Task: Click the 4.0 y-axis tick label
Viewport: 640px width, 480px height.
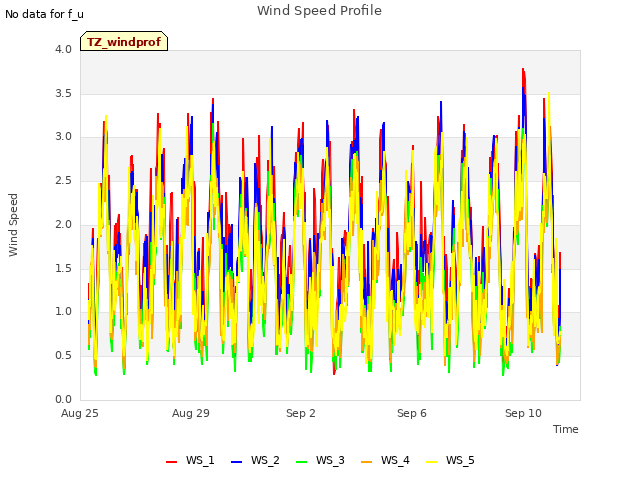Action: point(64,49)
